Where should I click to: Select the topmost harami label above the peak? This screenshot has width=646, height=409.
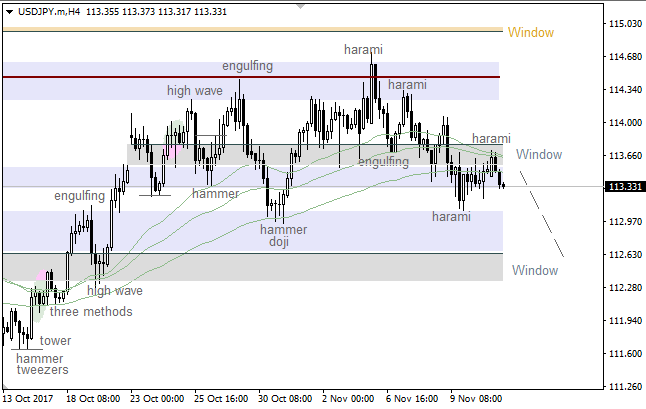coord(363,49)
